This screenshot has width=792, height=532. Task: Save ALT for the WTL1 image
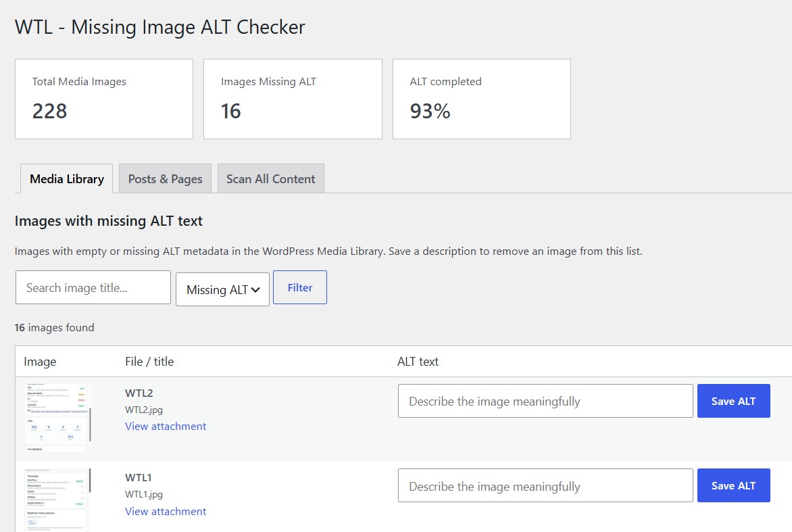(733, 485)
